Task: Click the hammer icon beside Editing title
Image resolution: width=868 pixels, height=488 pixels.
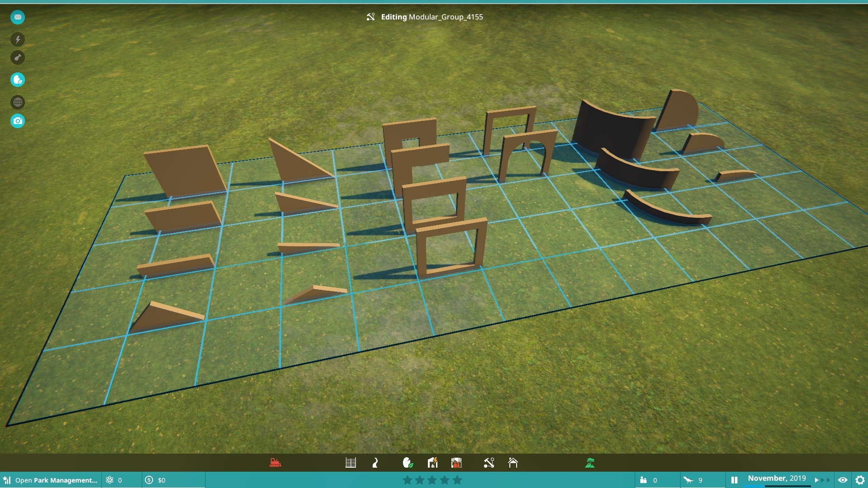Action: point(371,17)
